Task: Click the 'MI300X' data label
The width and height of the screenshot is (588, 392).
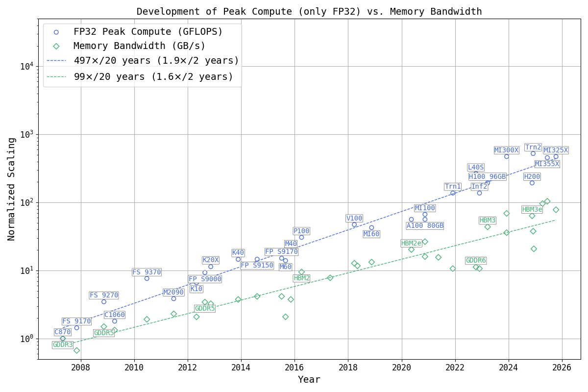Action: tap(506, 150)
